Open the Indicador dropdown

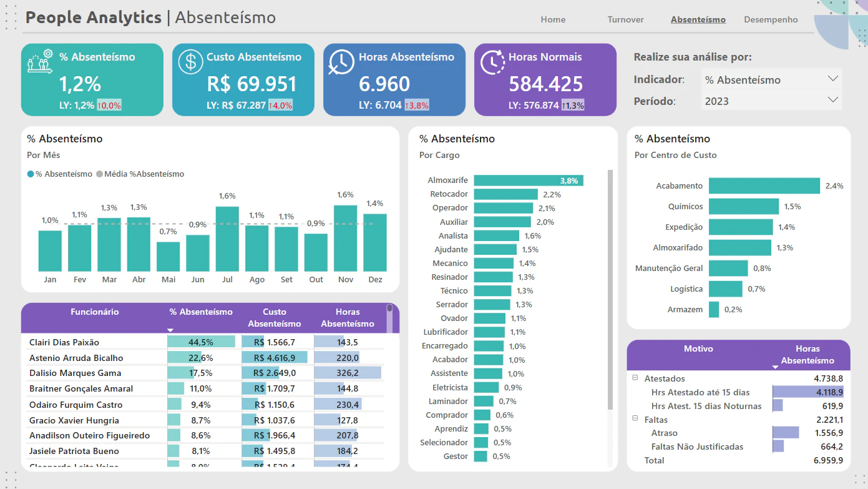pyautogui.click(x=771, y=79)
